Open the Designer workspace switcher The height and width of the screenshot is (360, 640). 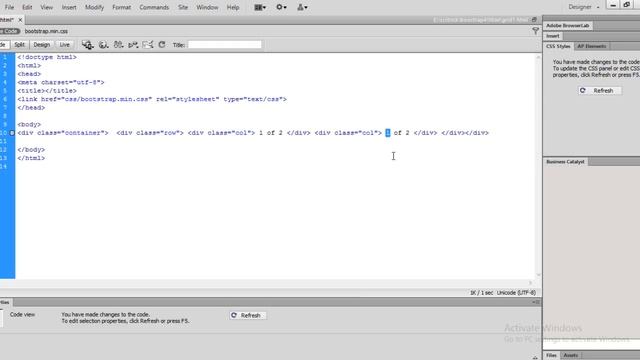(x=584, y=7)
